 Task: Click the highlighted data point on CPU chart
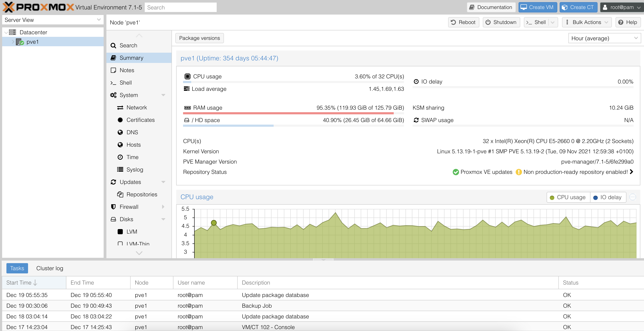click(x=214, y=222)
